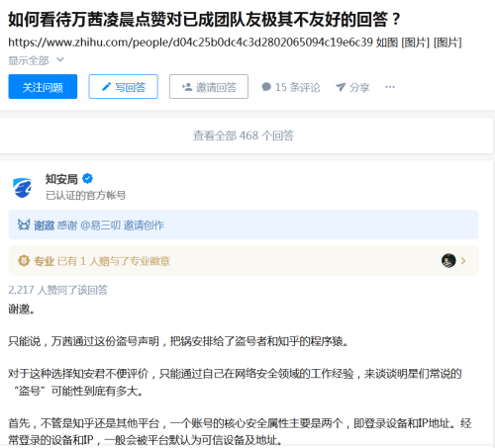
Task: Expand the professional badge chevron arrow
Action: pos(463,261)
